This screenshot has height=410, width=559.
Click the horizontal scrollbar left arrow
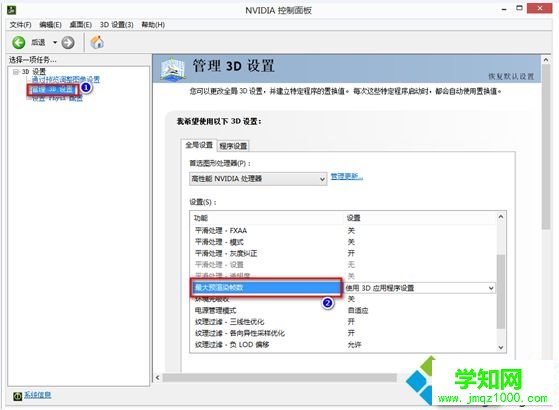[158, 377]
